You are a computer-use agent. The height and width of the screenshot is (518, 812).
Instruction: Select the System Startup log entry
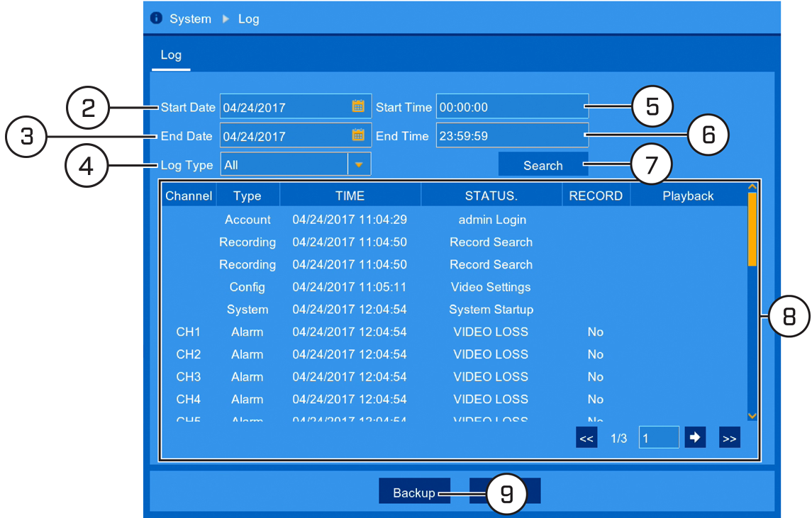[x=455, y=310]
